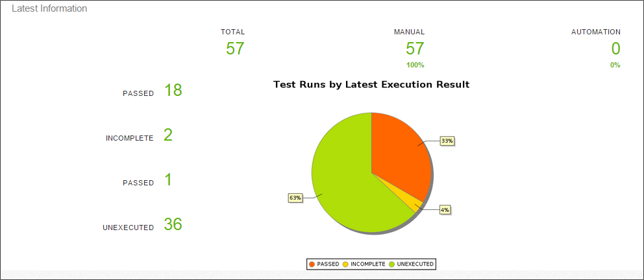Click the Latest Information panel heading
644x280 pixels.
[x=49, y=9]
